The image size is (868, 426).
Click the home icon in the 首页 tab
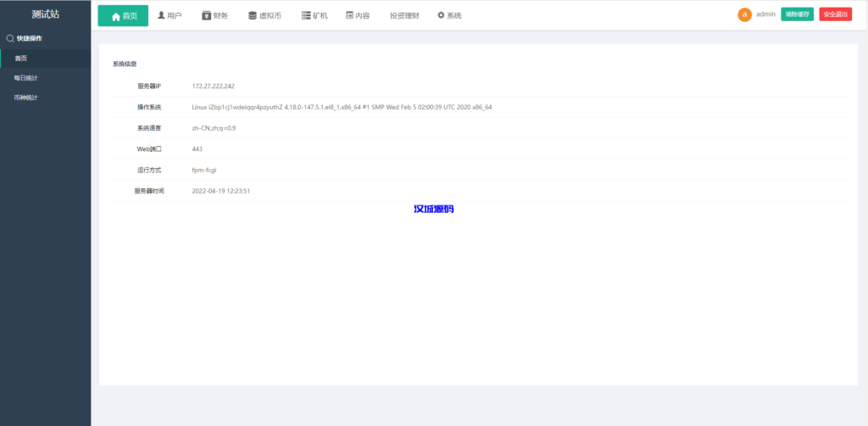point(116,16)
